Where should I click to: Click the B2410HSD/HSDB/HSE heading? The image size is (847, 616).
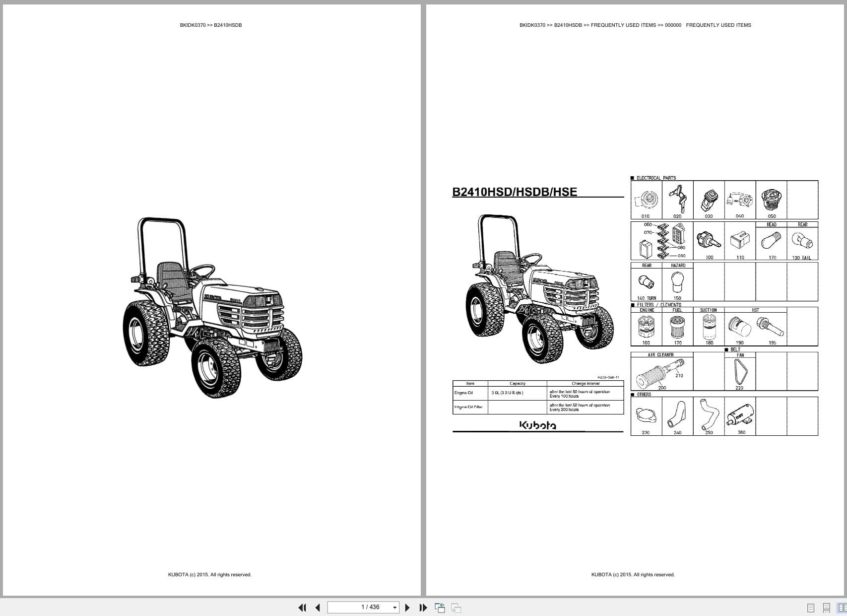515,192
